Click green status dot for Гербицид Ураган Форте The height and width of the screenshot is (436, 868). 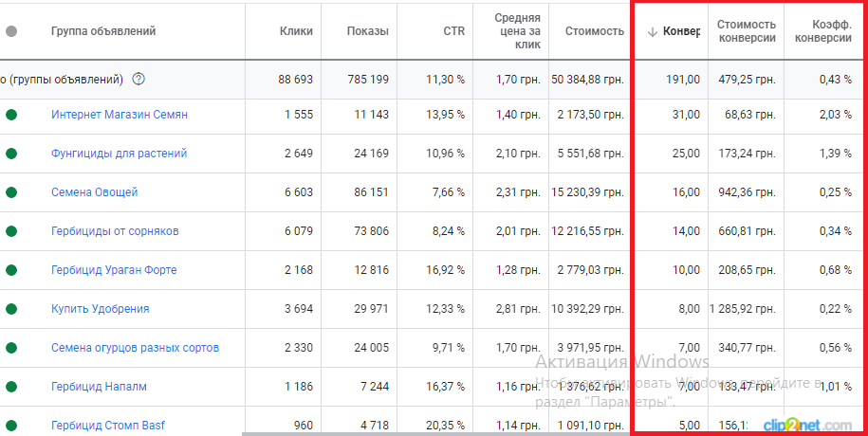pyautogui.click(x=11, y=270)
